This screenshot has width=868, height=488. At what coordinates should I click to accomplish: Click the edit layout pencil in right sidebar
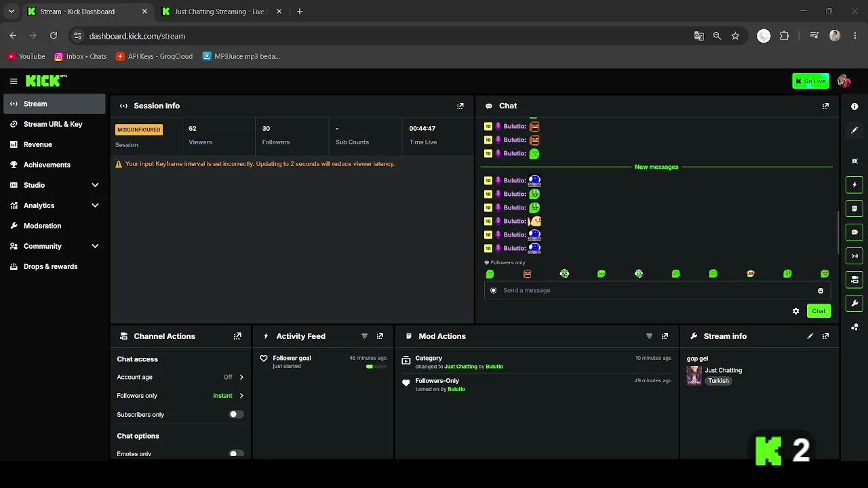pyautogui.click(x=854, y=130)
